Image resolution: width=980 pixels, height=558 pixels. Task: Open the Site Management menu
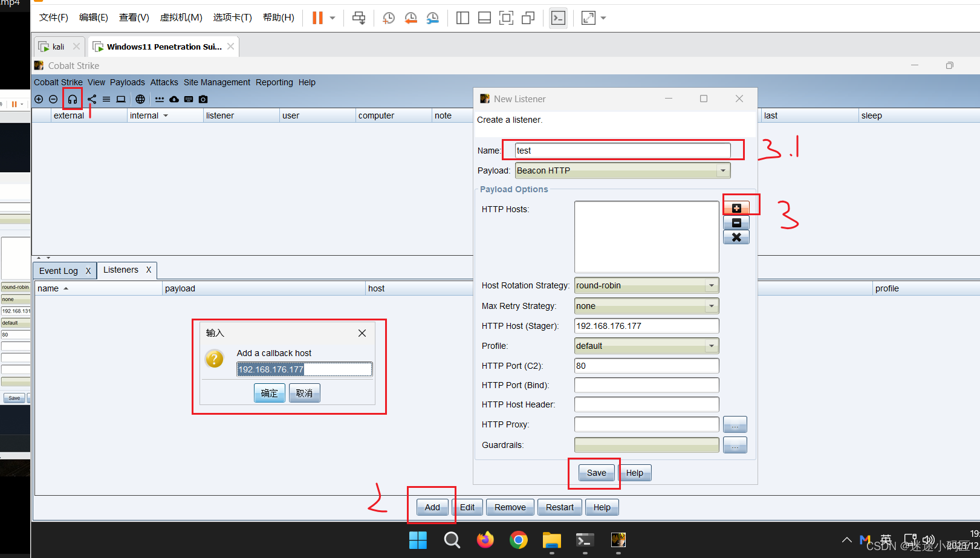tap(217, 82)
